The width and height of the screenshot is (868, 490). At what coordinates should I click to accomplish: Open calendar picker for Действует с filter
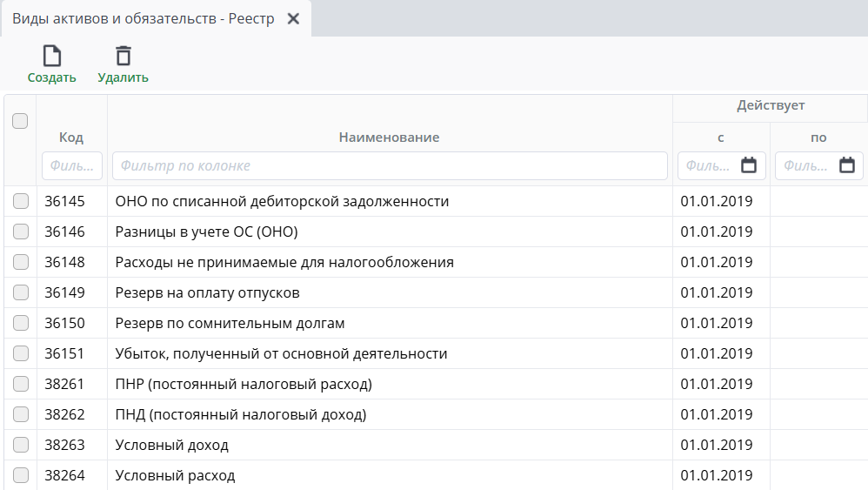tap(749, 165)
